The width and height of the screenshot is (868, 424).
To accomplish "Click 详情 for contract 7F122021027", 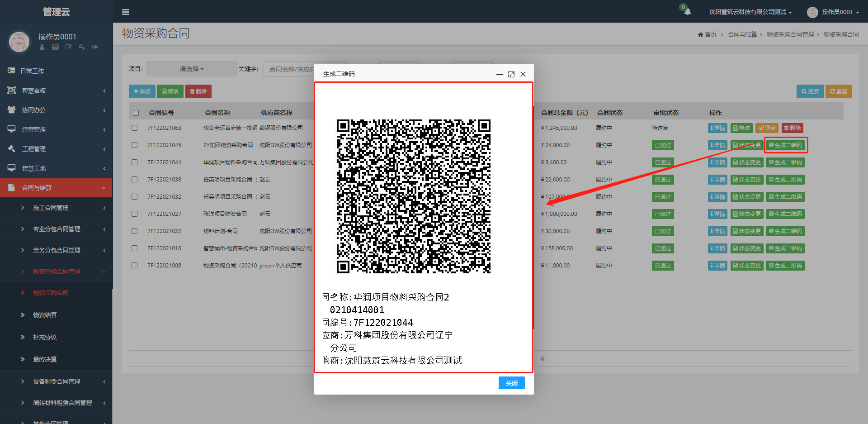I will [x=717, y=214].
